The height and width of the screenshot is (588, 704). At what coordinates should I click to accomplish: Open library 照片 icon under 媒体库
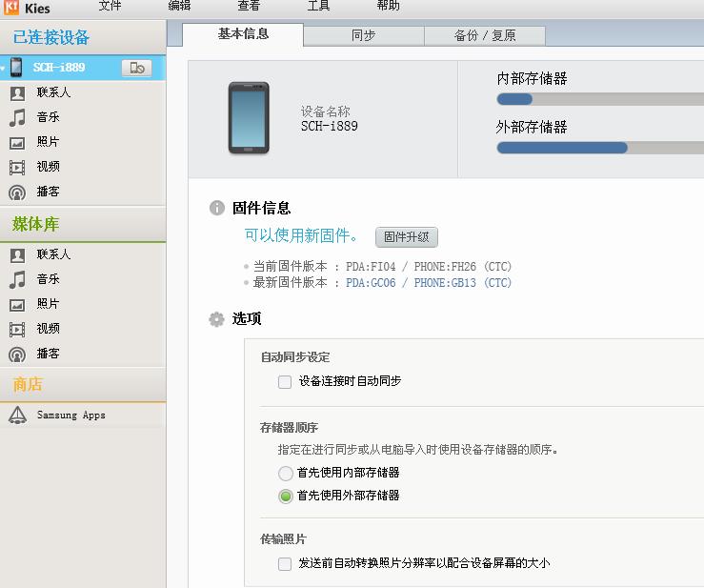(17, 305)
